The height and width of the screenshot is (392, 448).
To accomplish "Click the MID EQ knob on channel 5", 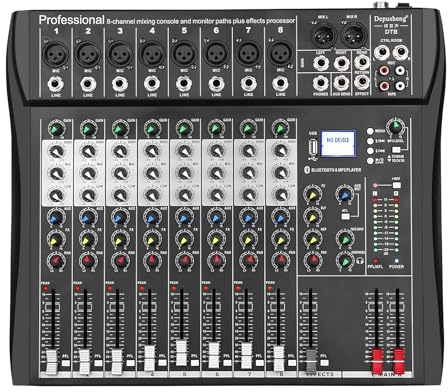I will point(184,173).
